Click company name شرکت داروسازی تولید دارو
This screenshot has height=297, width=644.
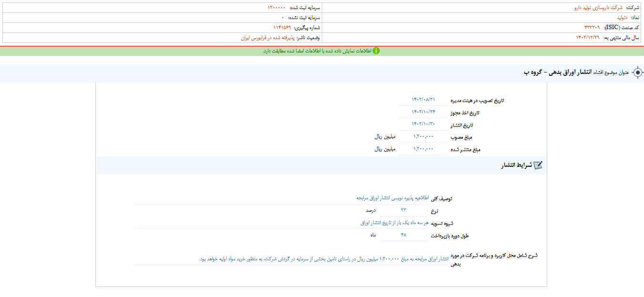[x=595, y=8]
